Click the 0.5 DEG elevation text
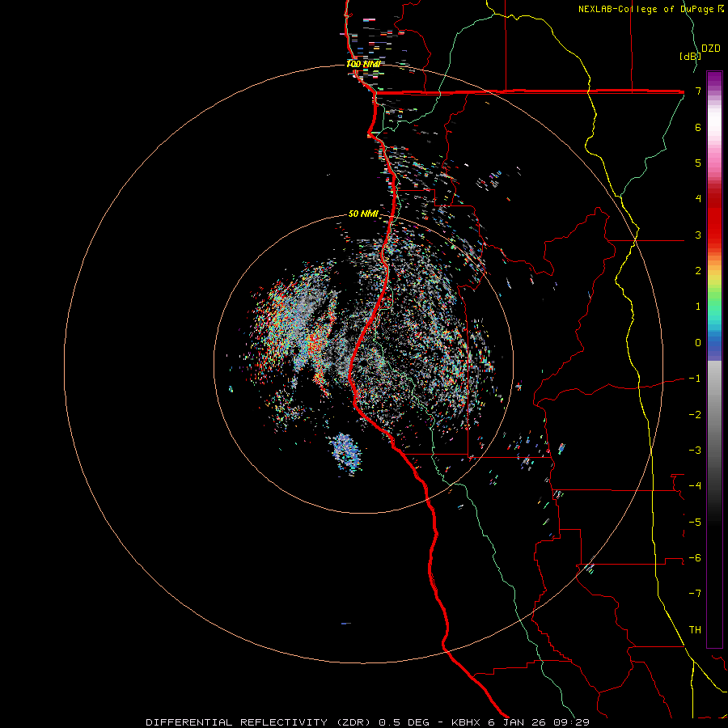 point(404,722)
